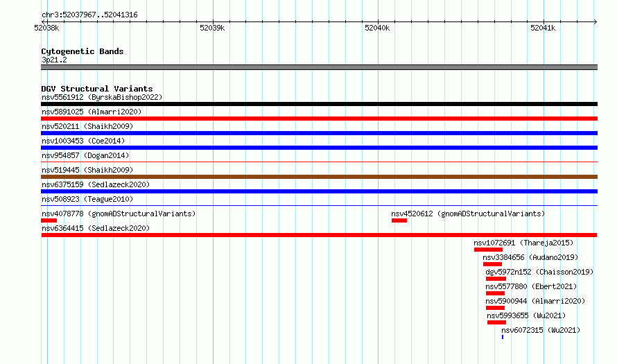617x364 pixels.
Task: Select the red nsv5891025 Almarri2020 variant bar
Action: coord(319,119)
